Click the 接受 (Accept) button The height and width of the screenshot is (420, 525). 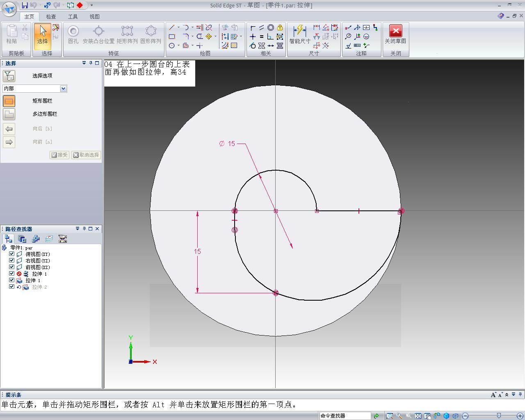(59, 155)
